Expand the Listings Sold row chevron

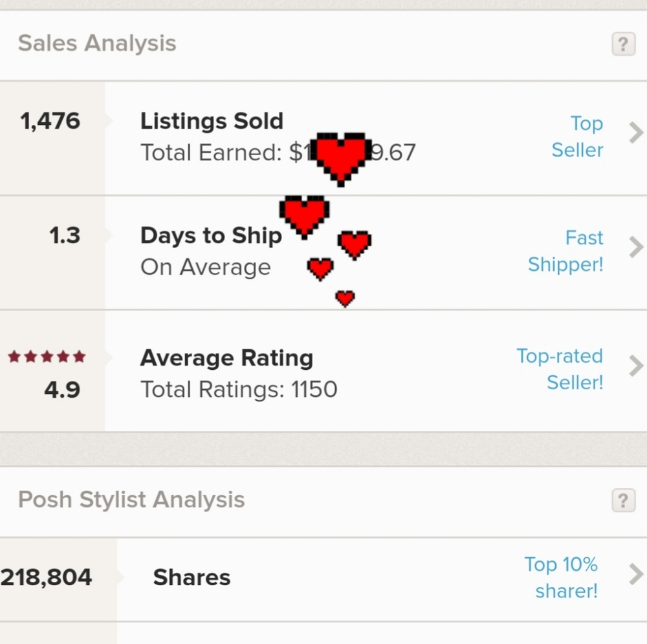[636, 133]
